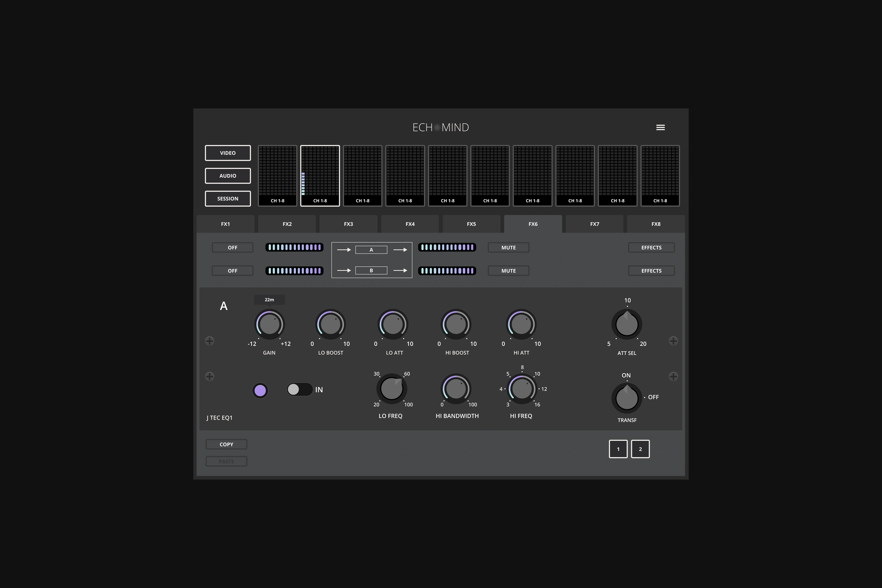Click the ATT SEL selector knob
This screenshot has height=588, width=882.
[627, 324]
